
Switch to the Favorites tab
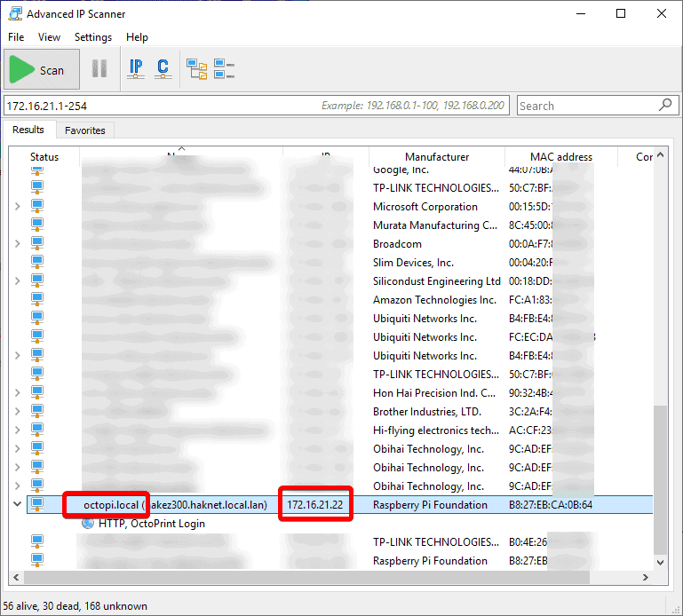click(x=85, y=130)
